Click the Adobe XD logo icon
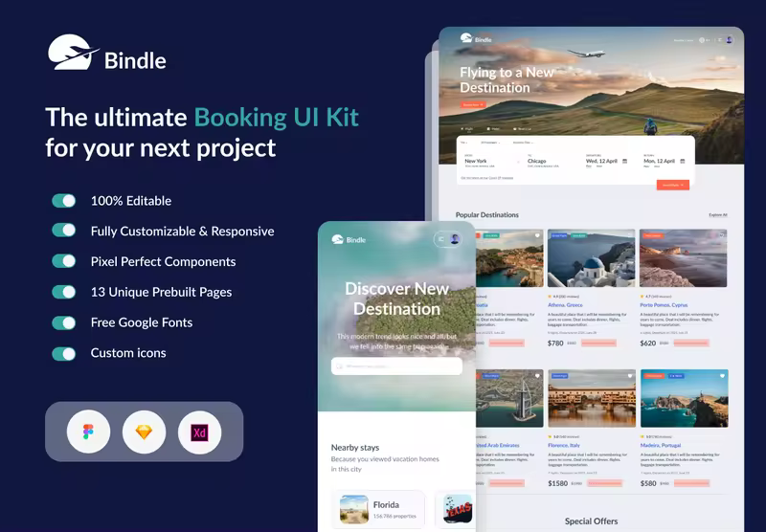 tap(199, 432)
